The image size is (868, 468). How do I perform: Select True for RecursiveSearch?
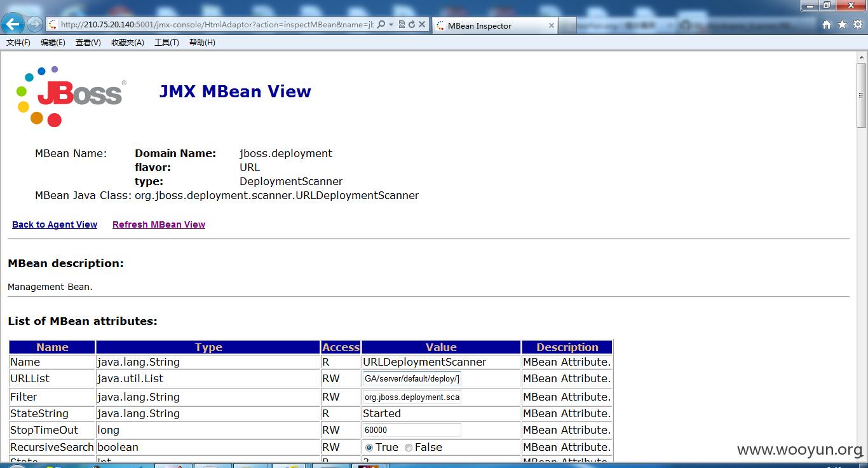point(369,448)
